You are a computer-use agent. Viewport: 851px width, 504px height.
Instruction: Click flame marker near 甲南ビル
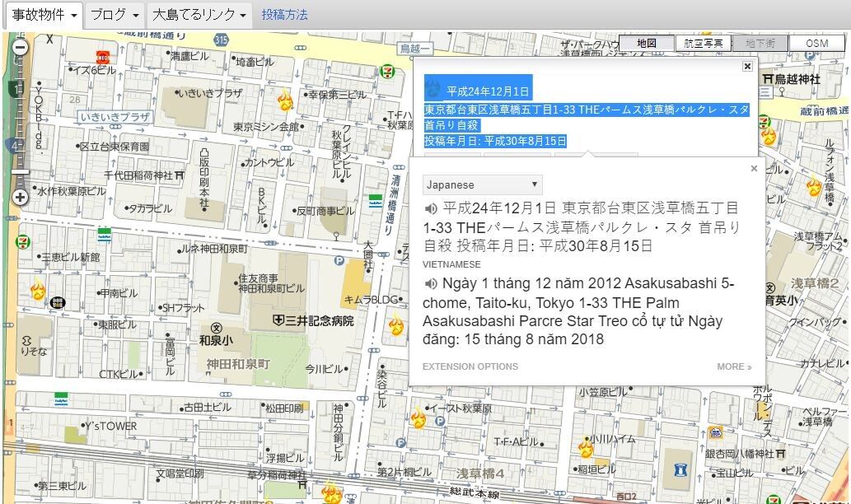37,290
